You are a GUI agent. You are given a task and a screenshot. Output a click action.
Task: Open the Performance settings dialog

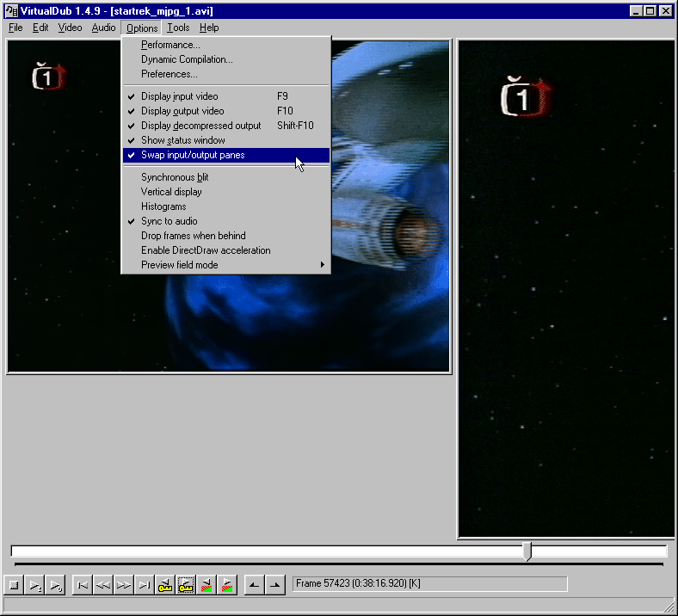226,45
